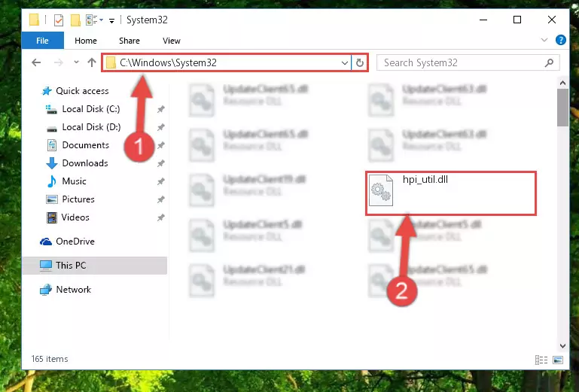Click the vertical scrollbar thumb
Image resolution: width=579 pixels, height=392 pixels.
[562, 108]
